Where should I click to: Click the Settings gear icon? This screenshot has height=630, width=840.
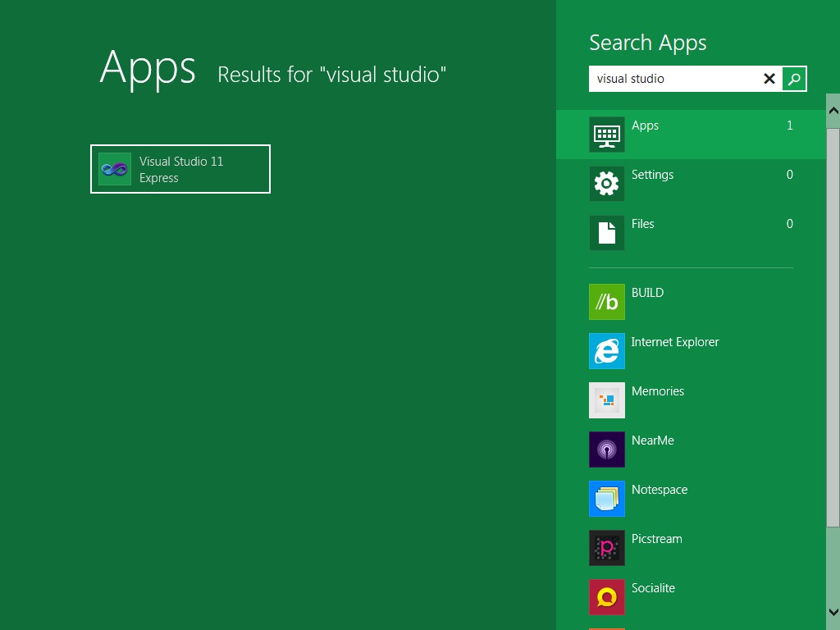pos(606,183)
